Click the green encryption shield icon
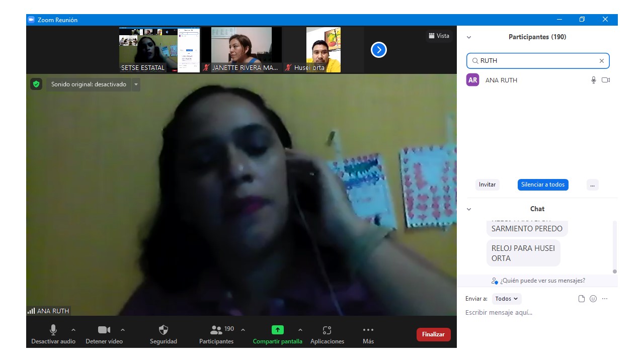This screenshot has width=644, height=362. pyautogui.click(x=36, y=84)
